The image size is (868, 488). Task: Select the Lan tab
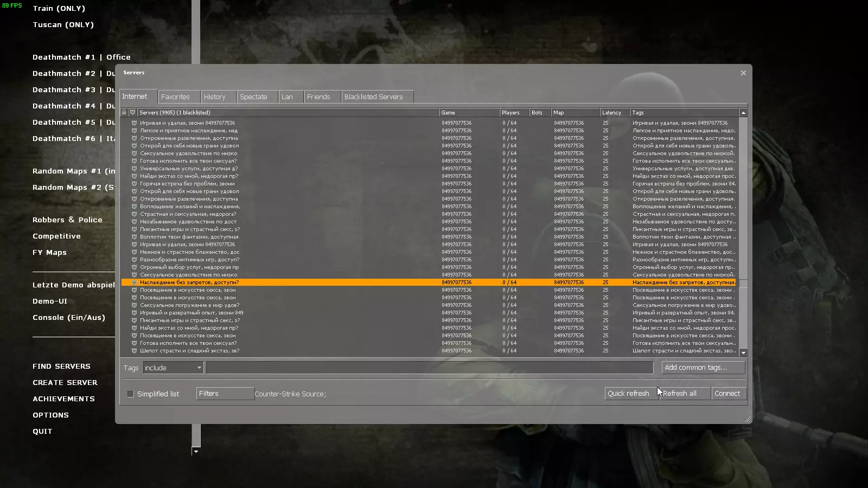291,97
